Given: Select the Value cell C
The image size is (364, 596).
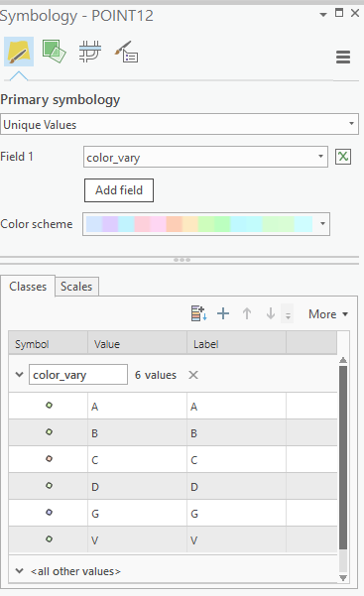Looking at the screenshot, I should pyautogui.click(x=137, y=459).
